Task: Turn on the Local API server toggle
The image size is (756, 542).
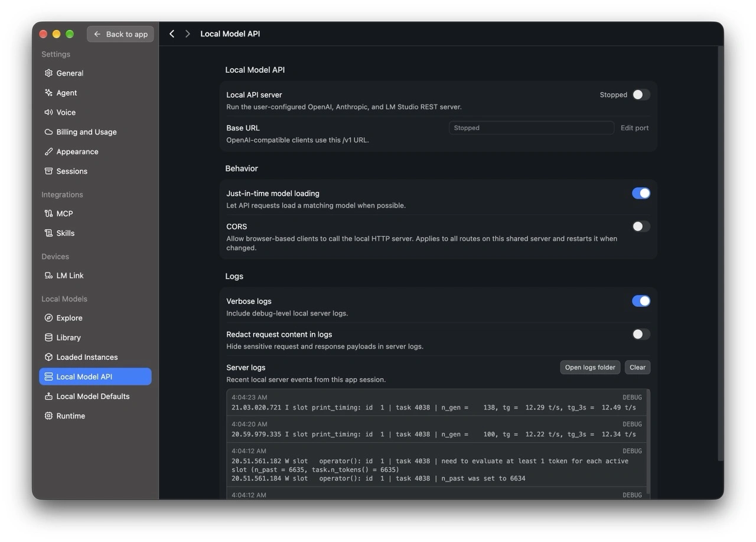Action: click(x=641, y=95)
